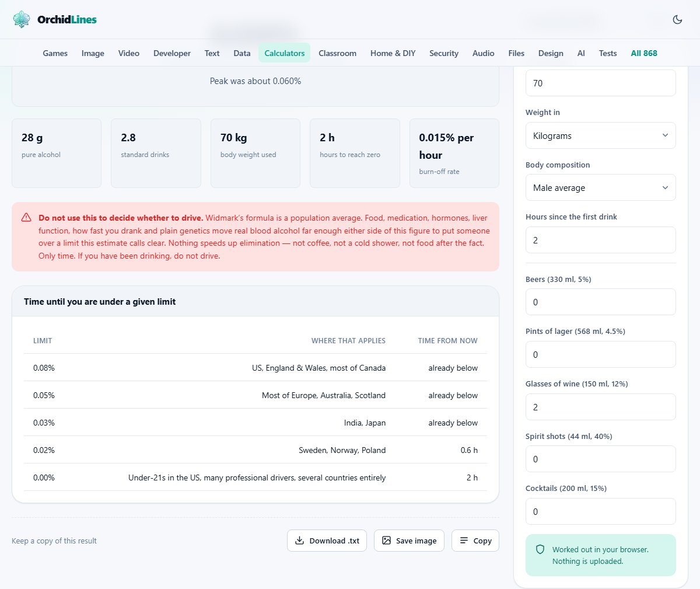Open the Games category

click(55, 53)
